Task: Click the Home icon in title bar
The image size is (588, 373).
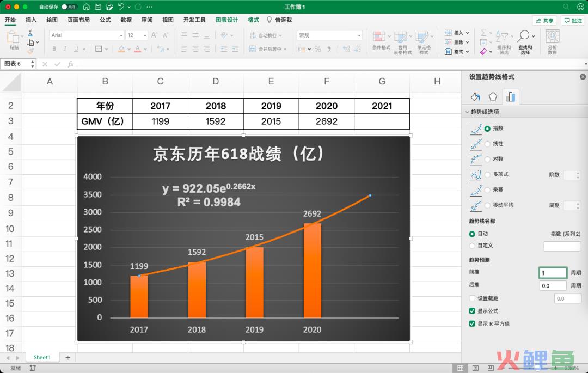Action: (x=87, y=7)
